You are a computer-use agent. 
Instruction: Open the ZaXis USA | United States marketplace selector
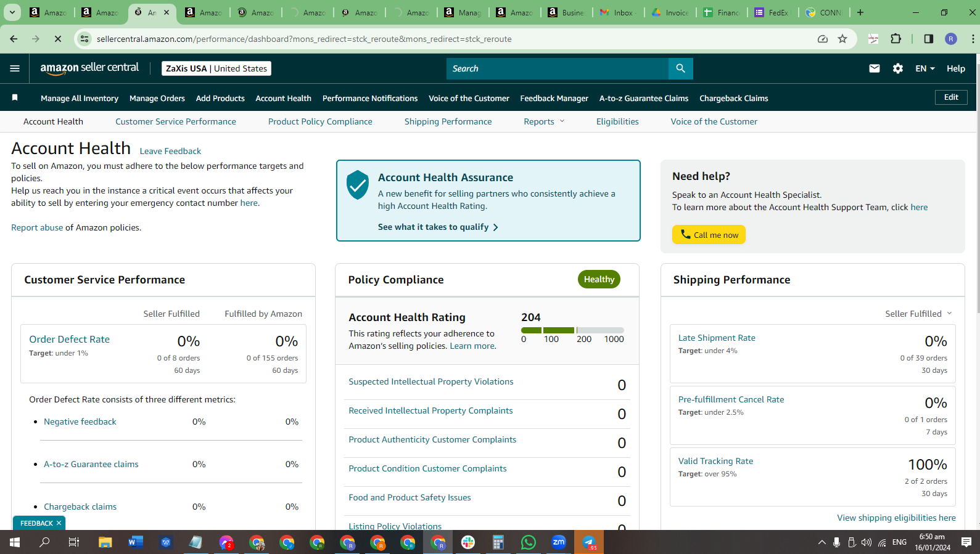216,68
